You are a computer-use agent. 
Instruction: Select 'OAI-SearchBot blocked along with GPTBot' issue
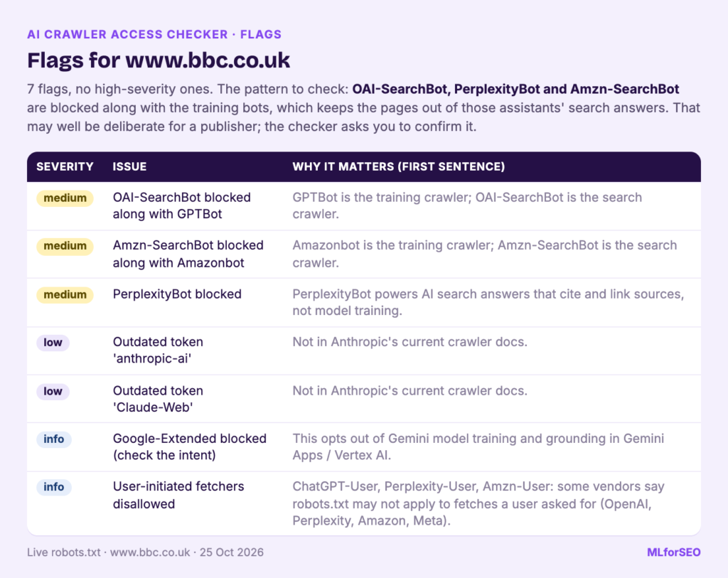(181, 205)
